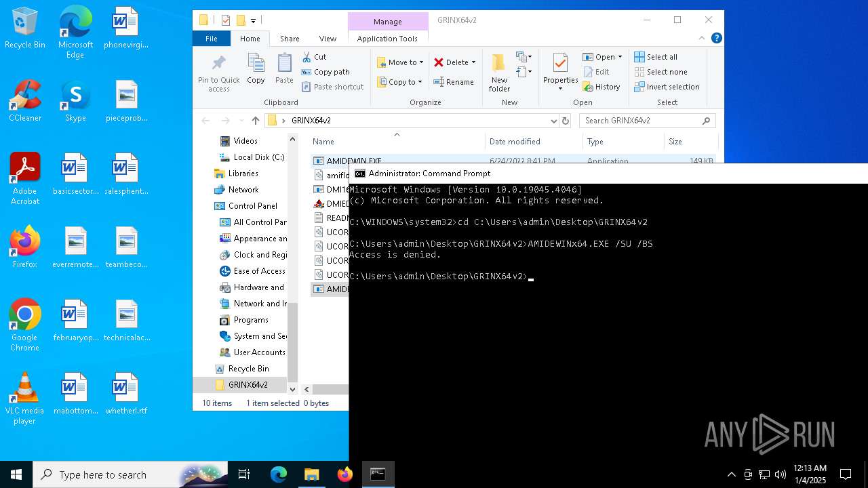The image size is (868, 488).
Task: Open the Move to dropdown
Action: tap(400, 62)
